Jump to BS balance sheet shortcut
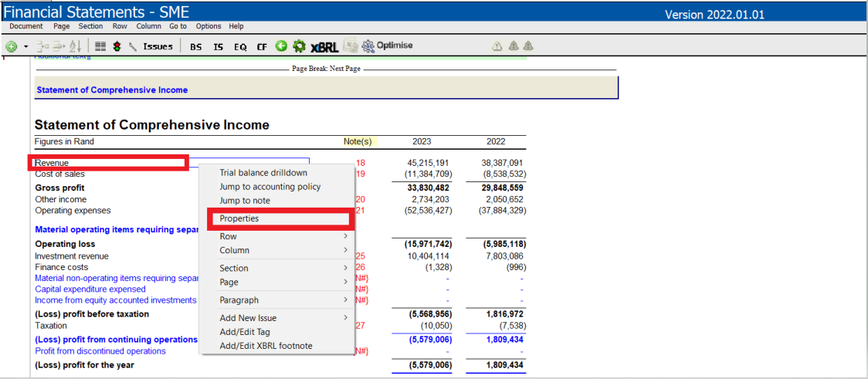Image resolution: width=868 pixels, height=379 pixels. click(x=196, y=46)
